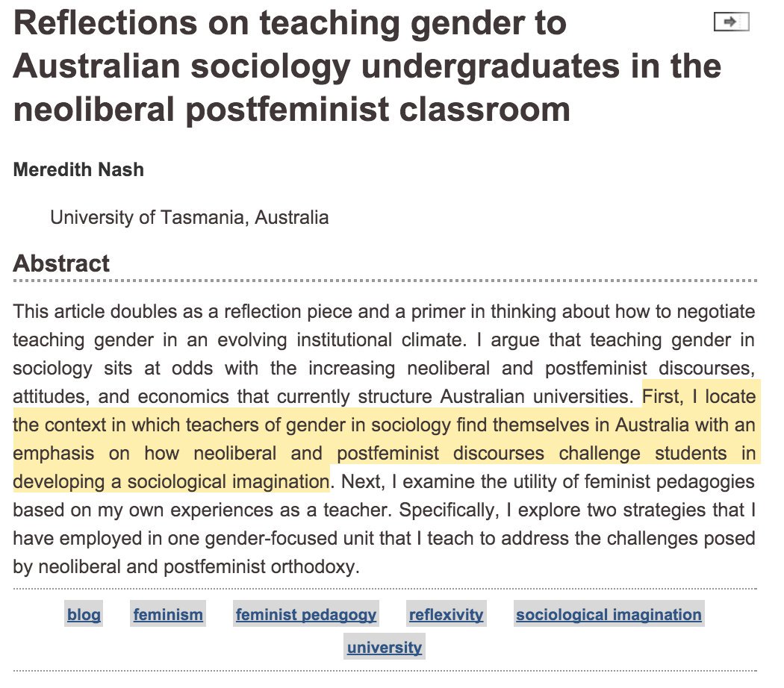Click the arrow icon beside the title
Image resolution: width=784 pixels, height=688 pixels.
pos(731,22)
